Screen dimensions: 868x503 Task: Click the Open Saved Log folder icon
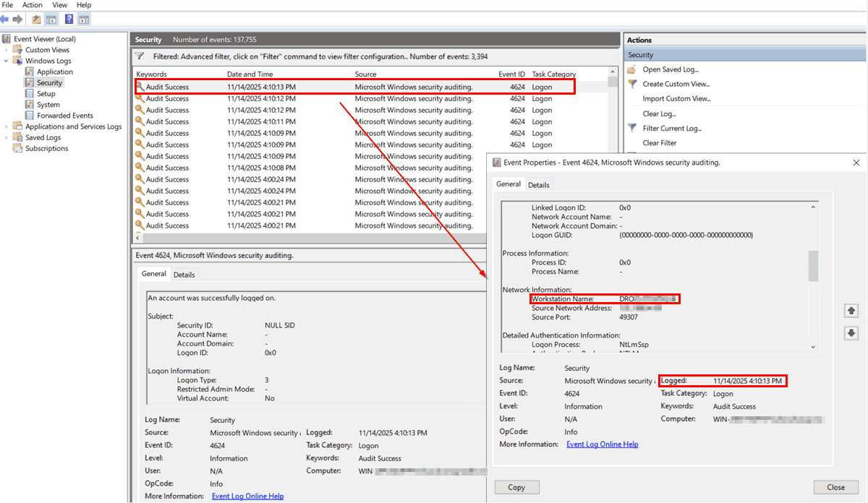pyautogui.click(x=632, y=70)
